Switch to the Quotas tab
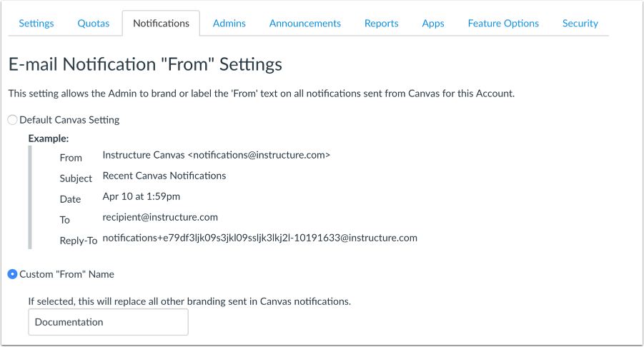Image resolution: width=644 pixels, height=347 pixels. point(93,24)
